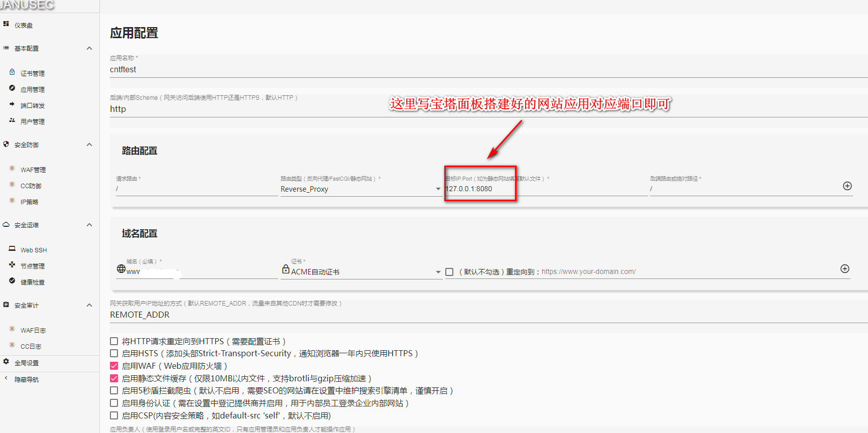
Task: Click the 域名 input field starting with www
Action: [202, 271]
